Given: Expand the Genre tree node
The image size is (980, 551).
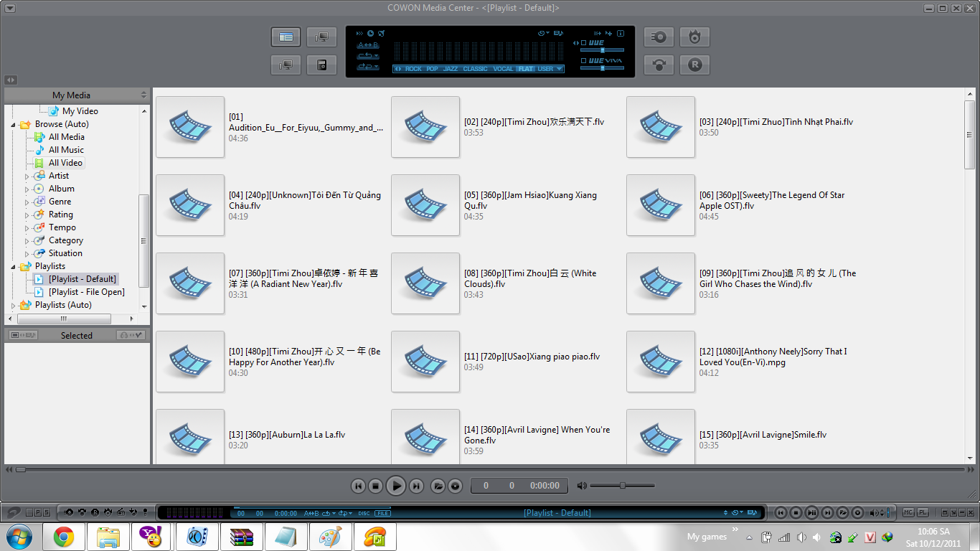Looking at the screenshot, I should (27, 202).
